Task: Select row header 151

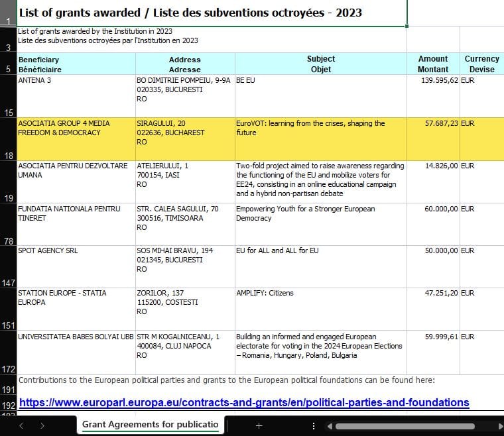Action: [x=9, y=309]
